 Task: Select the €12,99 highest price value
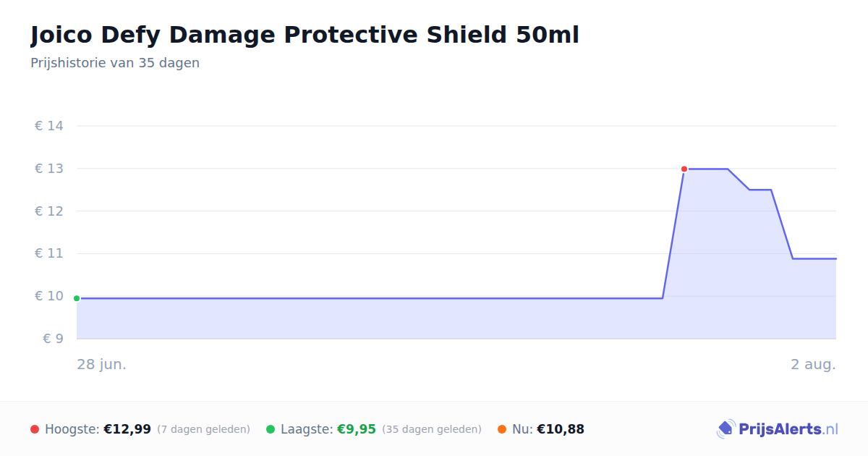coord(127,429)
